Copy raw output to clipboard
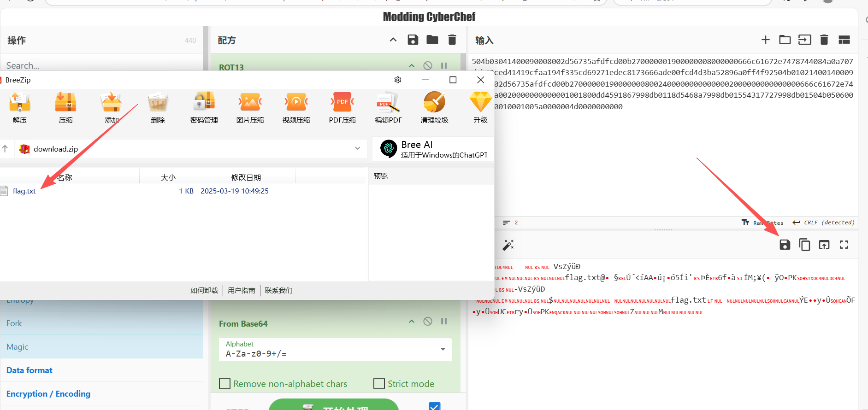 pos(804,245)
